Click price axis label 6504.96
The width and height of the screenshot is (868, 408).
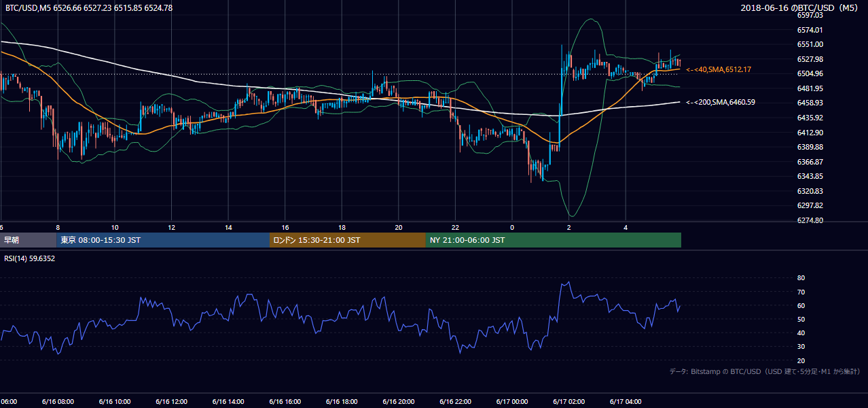[x=810, y=73]
